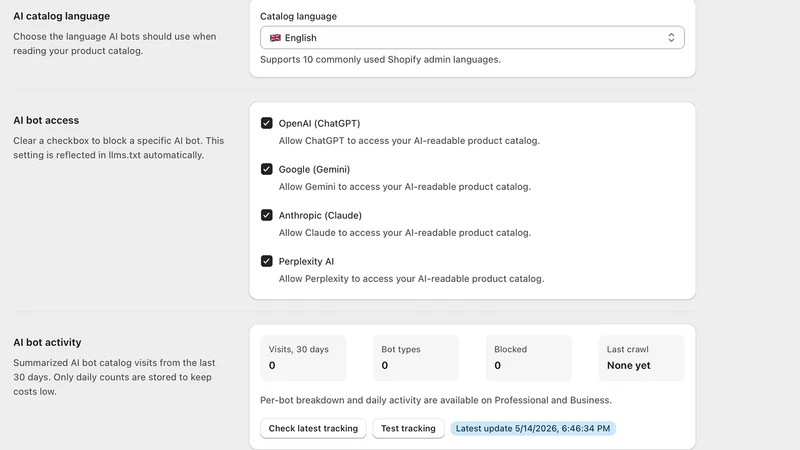Click 'Supports 10 commonly used Shopify admin languages'
The width and height of the screenshot is (800, 450).
point(381,60)
